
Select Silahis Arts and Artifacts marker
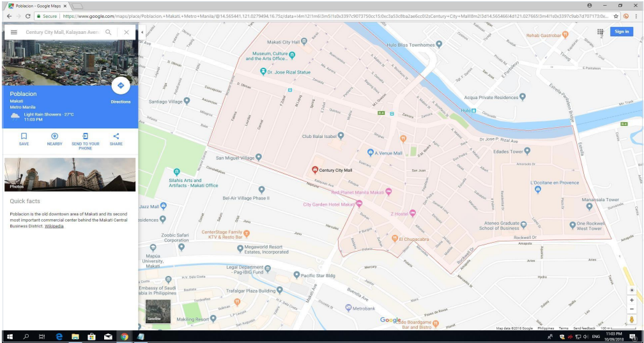[176, 172]
